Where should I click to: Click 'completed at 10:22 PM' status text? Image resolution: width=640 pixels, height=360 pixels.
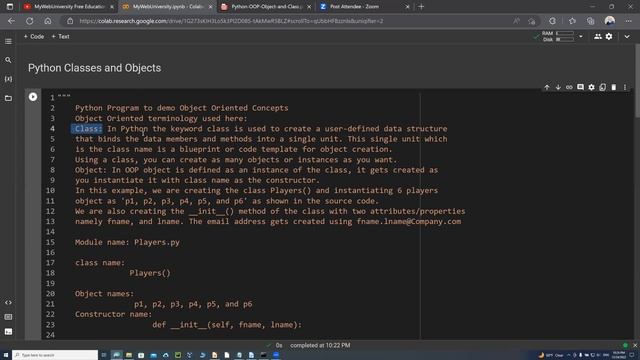[320, 345]
